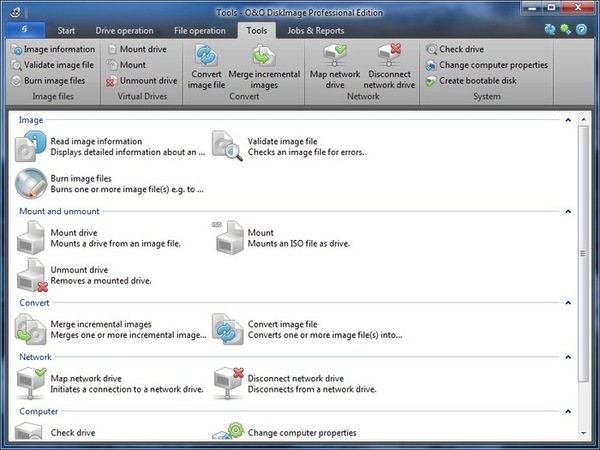Open Validate image file magnifier item

230,148
